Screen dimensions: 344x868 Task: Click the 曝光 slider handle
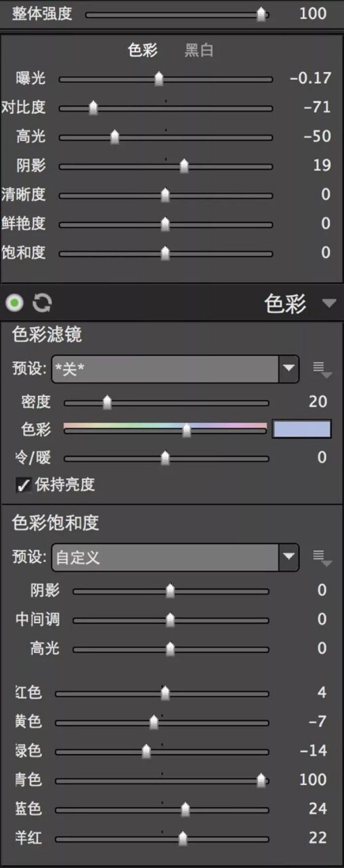(159, 79)
